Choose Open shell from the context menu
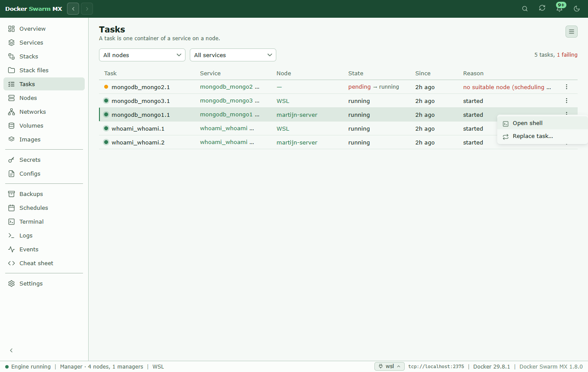This screenshot has height=372, width=588. click(543, 123)
